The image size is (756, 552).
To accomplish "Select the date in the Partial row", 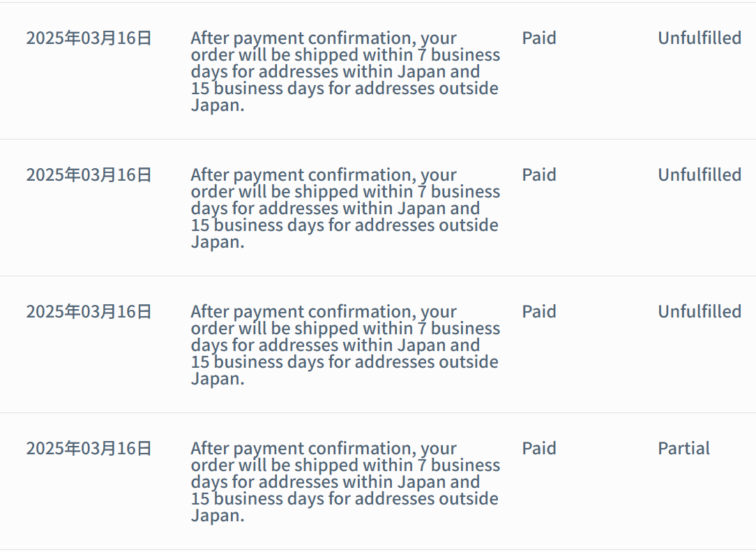I will click(89, 448).
